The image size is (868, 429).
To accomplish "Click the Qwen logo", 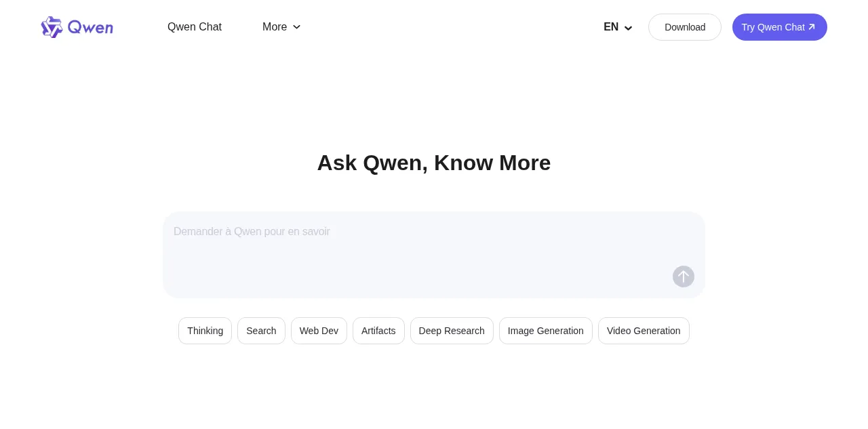I will click(77, 27).
